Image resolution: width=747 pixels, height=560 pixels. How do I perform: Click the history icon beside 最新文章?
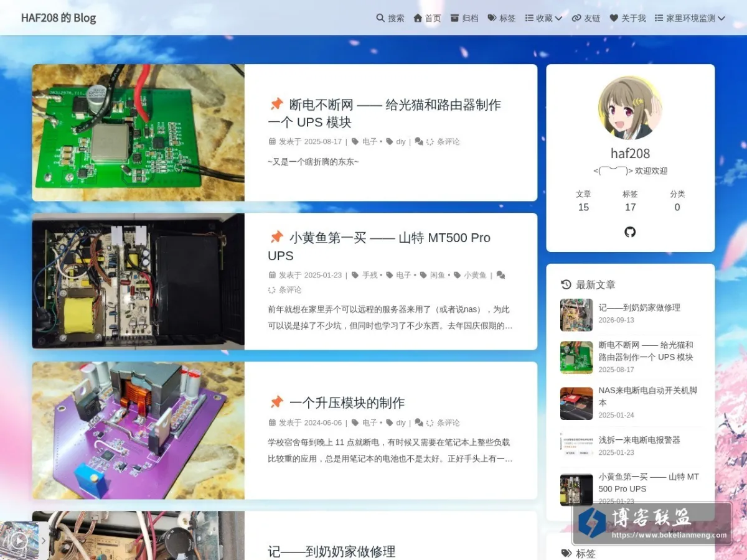pos(566,284)
